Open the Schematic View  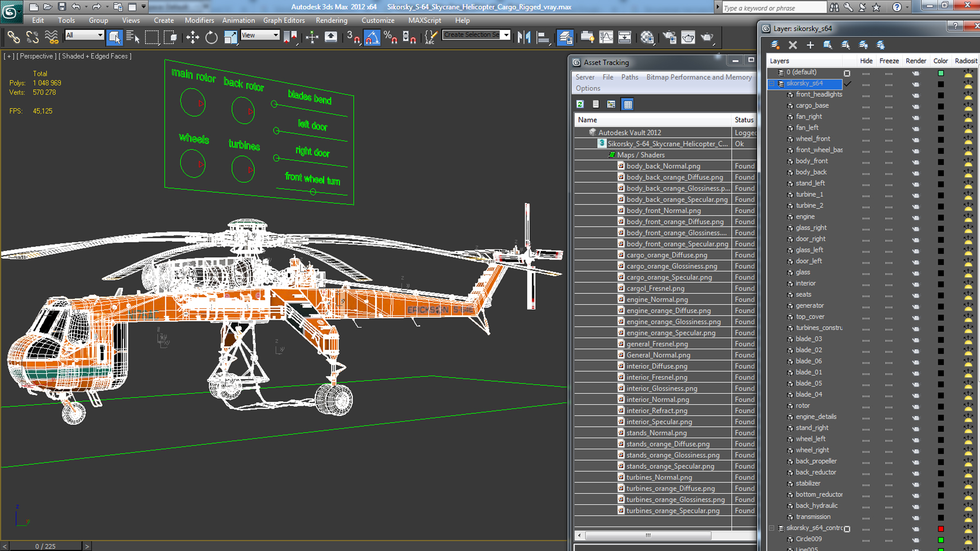625,37
